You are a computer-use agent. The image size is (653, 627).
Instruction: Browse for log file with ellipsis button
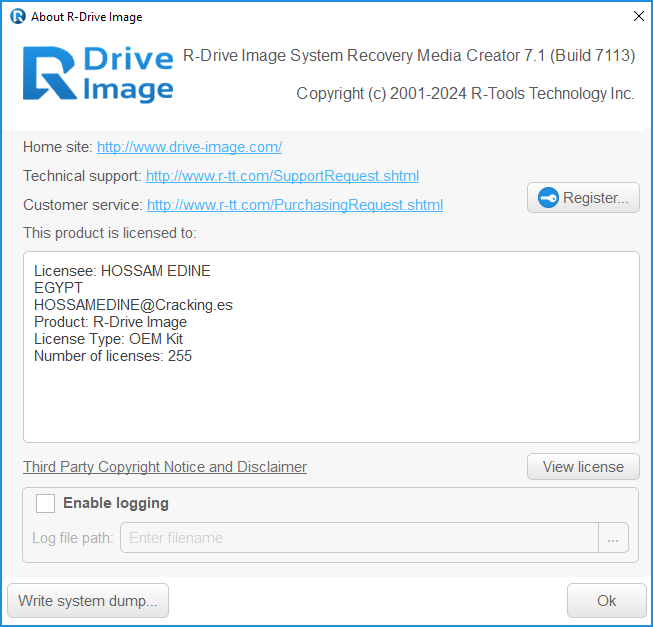[613, 538]
